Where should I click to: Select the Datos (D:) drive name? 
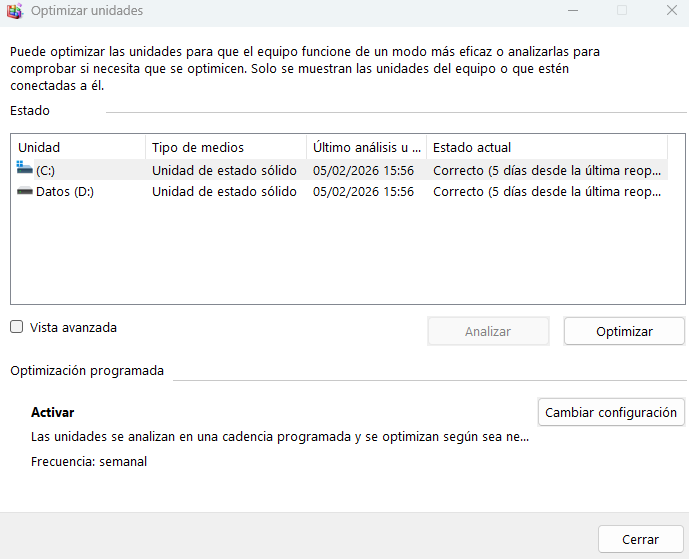65,192
